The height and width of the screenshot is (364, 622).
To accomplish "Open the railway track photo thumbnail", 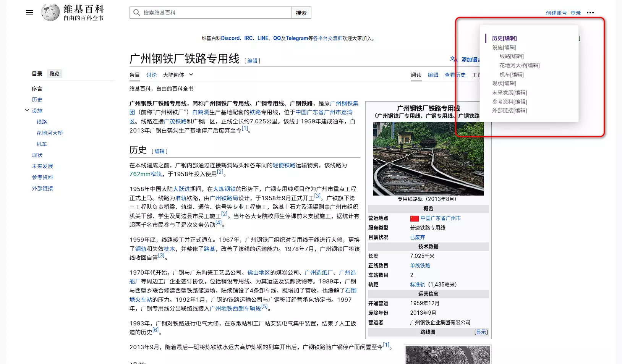I will pos(428,159).
